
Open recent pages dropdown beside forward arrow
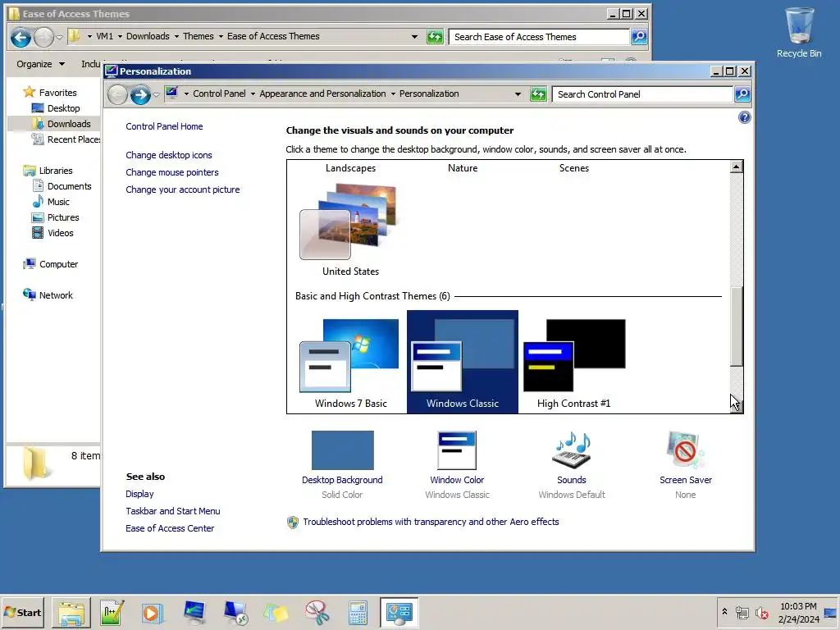coord(156,95)
